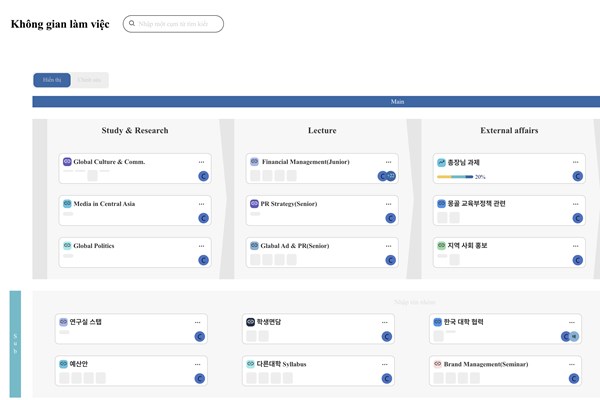The image size is (600, 400).
Task: Click the 학생면담 dark card icon
Action: (x=250, y=322)
